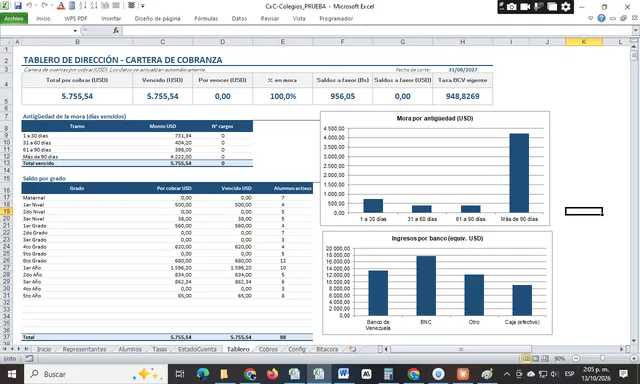Open the Datos ribbon tab
This screenshot has width=640, height=384.
pyautogui.click(x=239, y=18)
